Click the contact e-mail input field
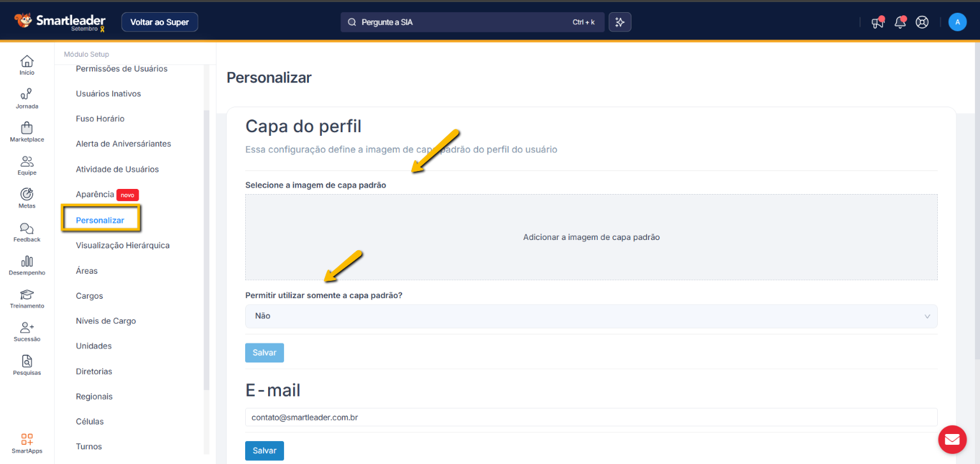The image size is (980, 464). pos(591,417)
